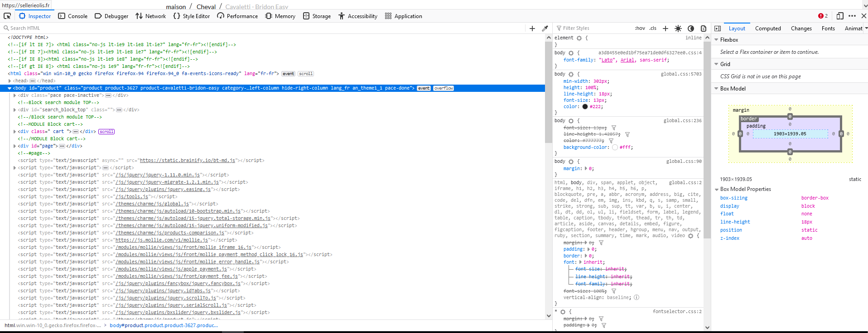The height and width of the screenshot is (333, 868).
Task: Expand the div id="page" node
Action: coord(14,146)
